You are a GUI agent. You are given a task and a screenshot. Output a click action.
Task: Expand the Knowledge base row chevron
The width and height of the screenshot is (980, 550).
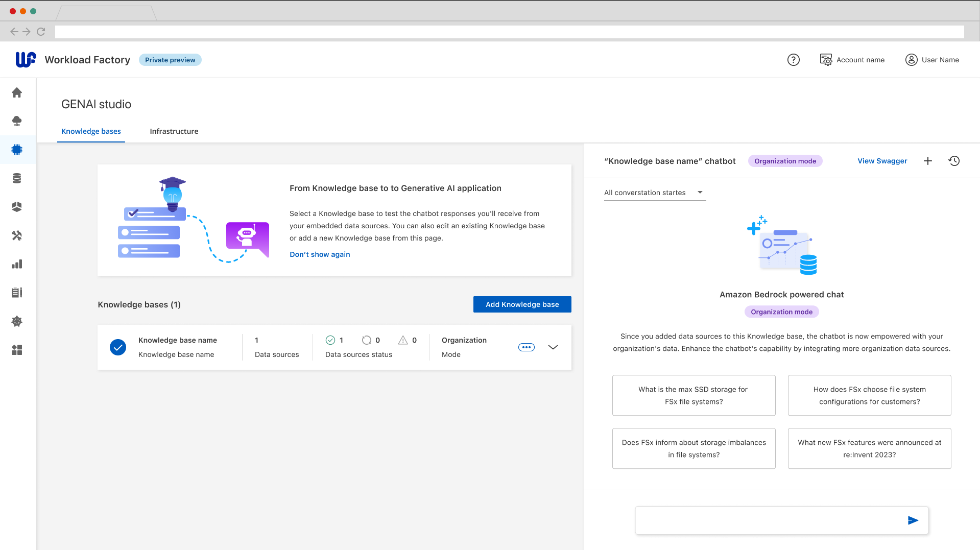(553, 347)
